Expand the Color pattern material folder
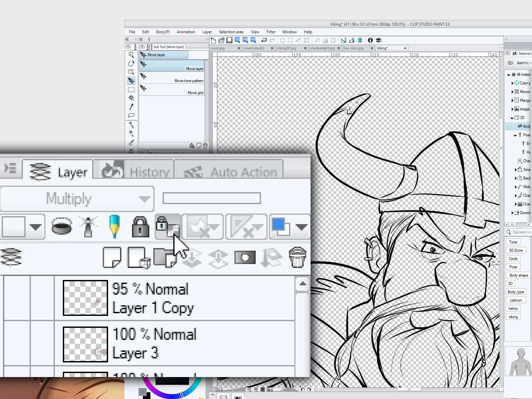The width and height of the screenshot is (532, 399). point(512,83)
